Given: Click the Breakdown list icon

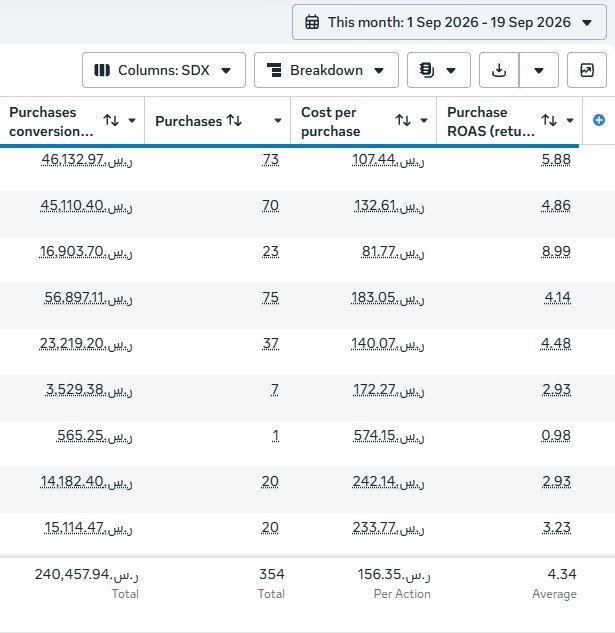Looking at the screenshot, I should pos(274,70).
